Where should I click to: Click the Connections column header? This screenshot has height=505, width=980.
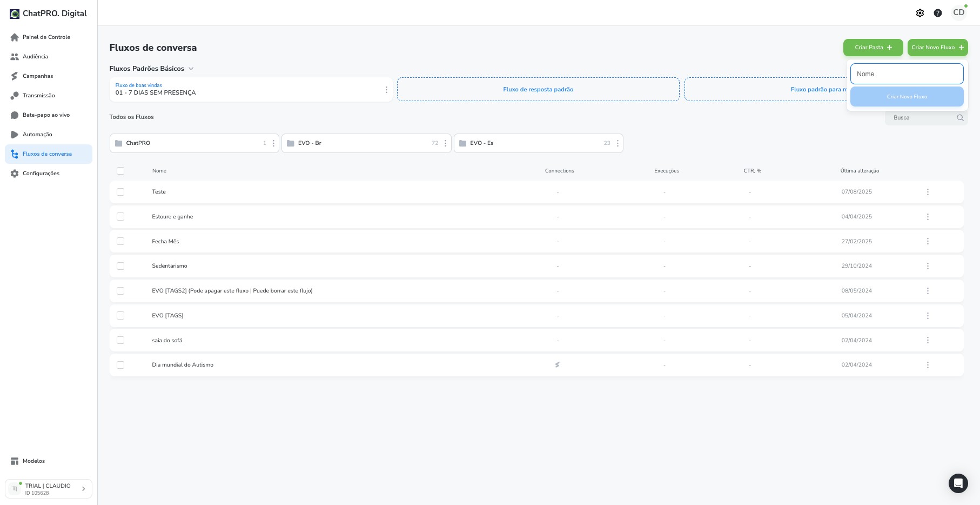coord(560,171)
